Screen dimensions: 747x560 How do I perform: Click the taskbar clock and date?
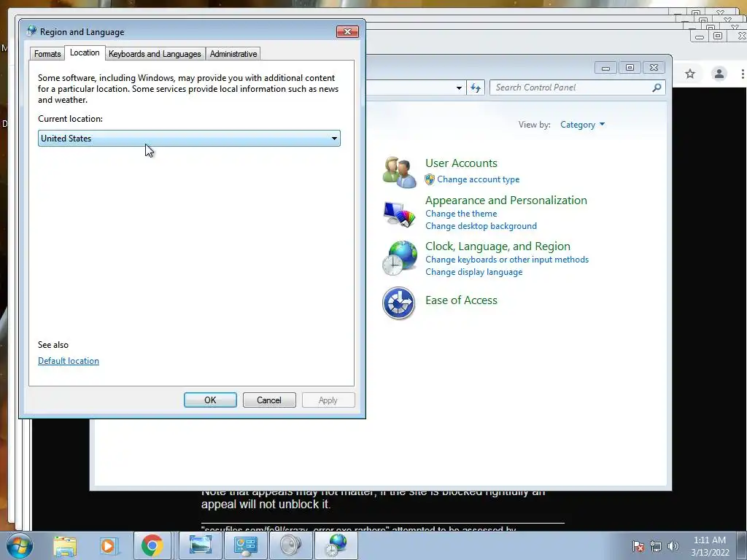(x=710, y=546)
